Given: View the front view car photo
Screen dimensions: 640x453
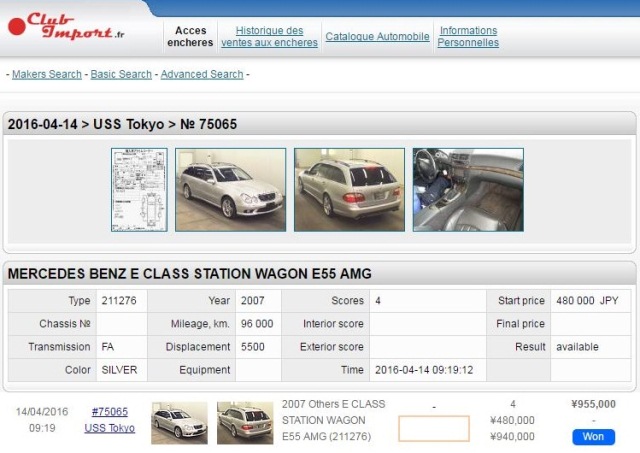Looking at the screenshot, I should pyautogui.click(x=230, y=190).
